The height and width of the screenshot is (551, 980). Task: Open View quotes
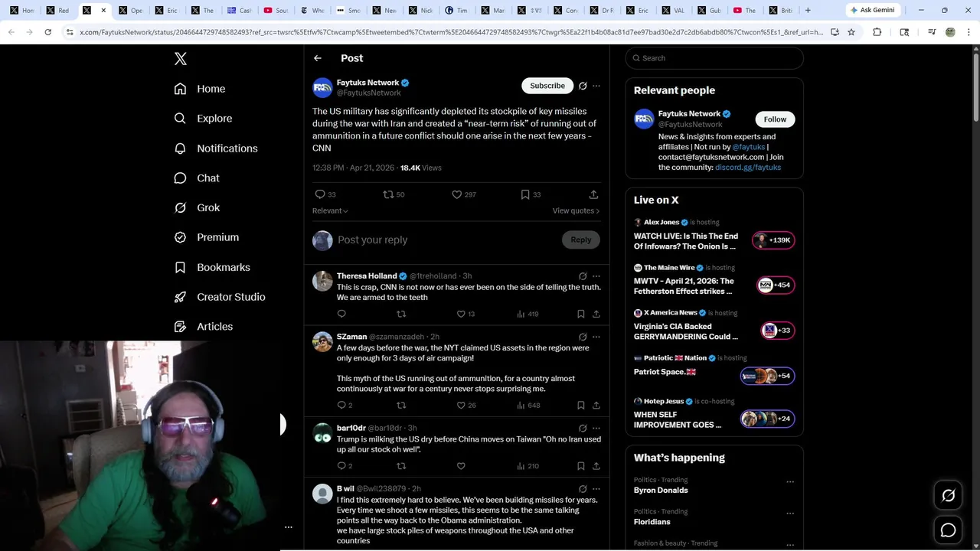click(576, 210)
